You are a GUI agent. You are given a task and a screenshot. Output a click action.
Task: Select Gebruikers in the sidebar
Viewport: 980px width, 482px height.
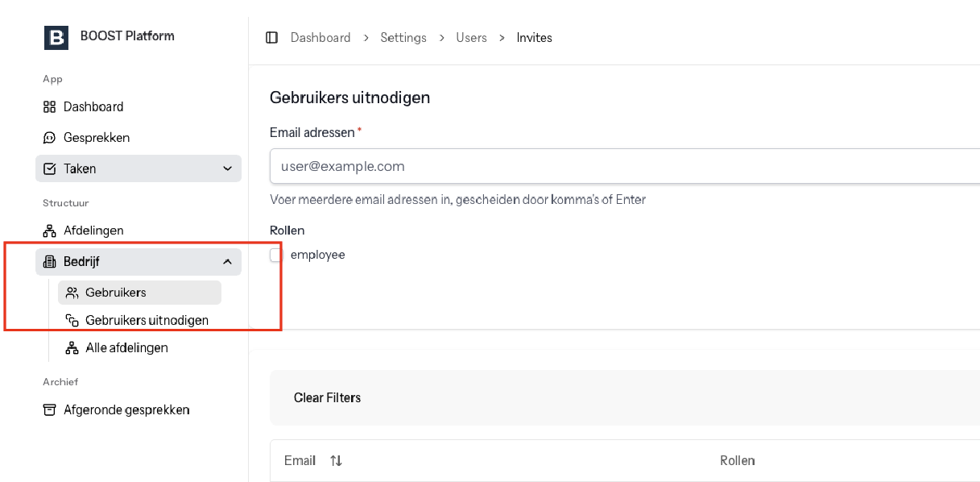pyautogui.click(x=139, y=293)
